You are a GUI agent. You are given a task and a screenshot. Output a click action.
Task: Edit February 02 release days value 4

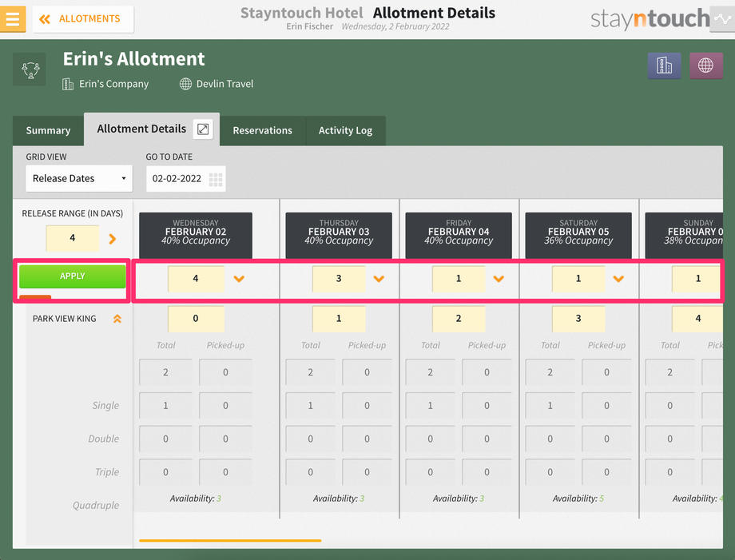click(196, 278)
